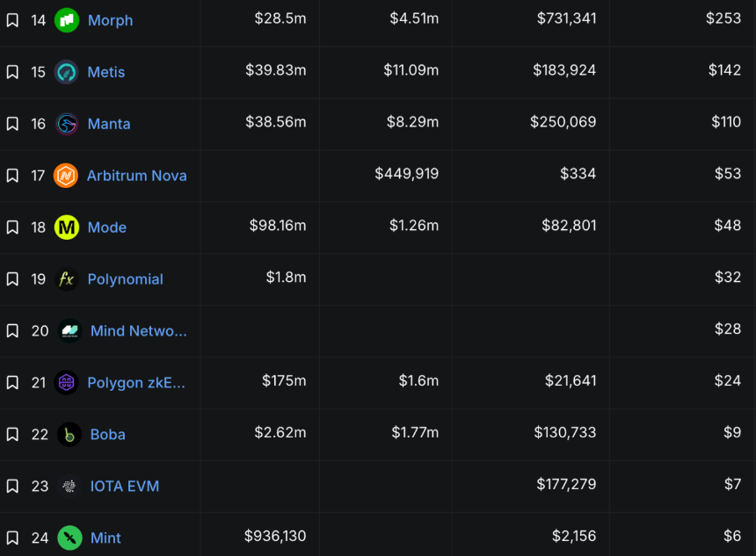The height and width of the screenshot is (556, 756).
Task: Bookmark the Morph row
Action: [12, 20]
